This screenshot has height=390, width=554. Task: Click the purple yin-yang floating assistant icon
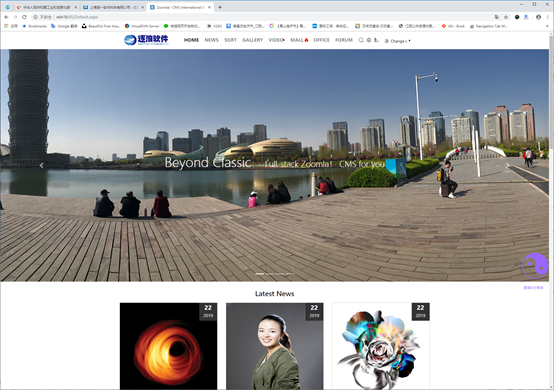pyautogui.click(x=535, y=266)
